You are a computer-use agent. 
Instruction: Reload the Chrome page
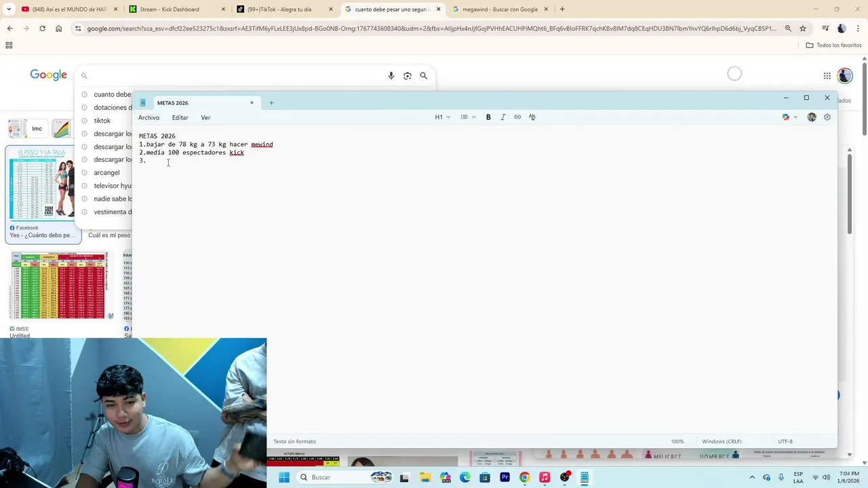coord(42,28)
